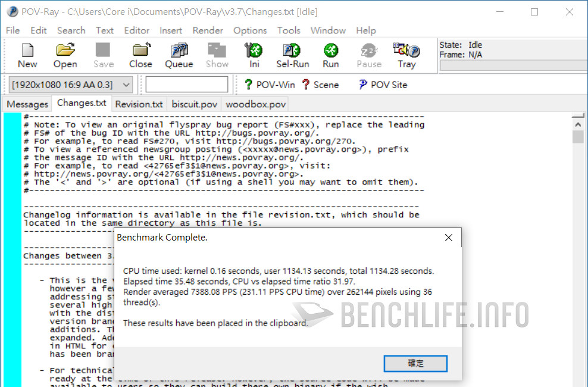The width and height of the screenshot is (588, 387).
Task: Switch to the Messages tab
Action: tap(27, 104)
